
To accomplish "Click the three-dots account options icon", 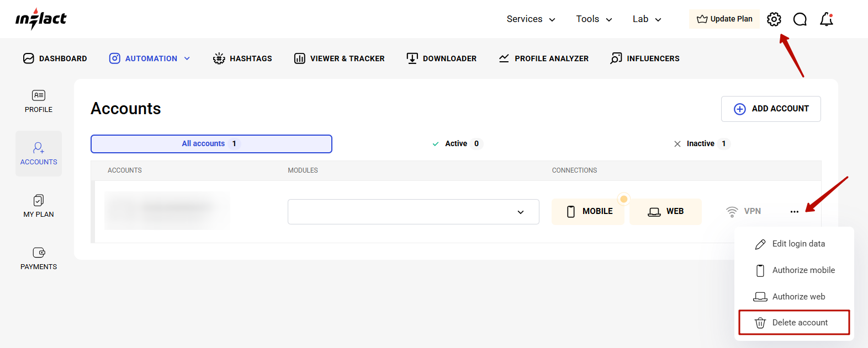I will pyautogui.click(x=794, y=212).
